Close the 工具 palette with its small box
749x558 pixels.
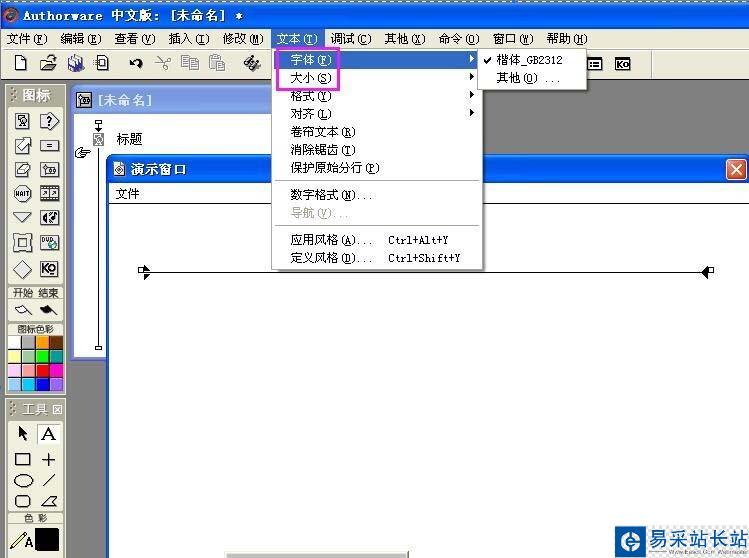click(x=57, y=409)
